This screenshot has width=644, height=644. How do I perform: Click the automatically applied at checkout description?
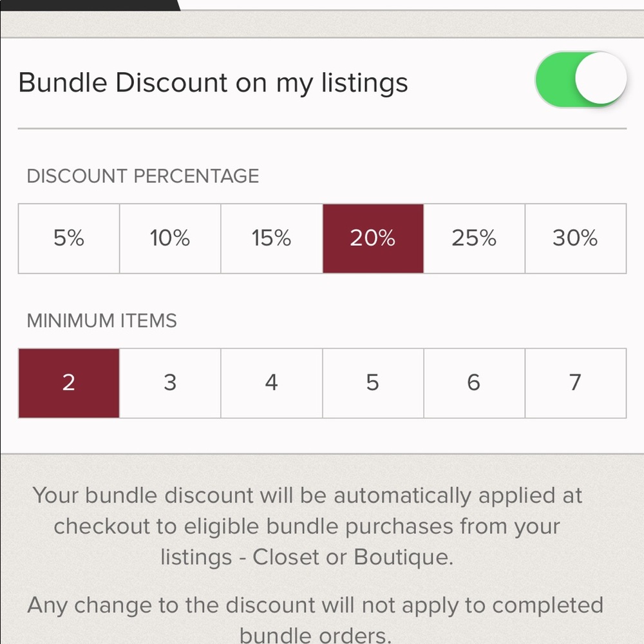click(x=307, y=526)
